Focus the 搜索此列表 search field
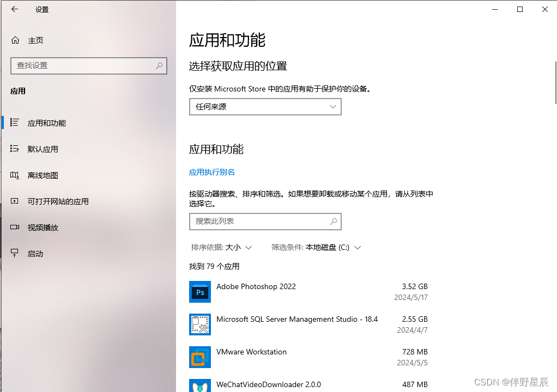The image size is (557, 392). coord(265,222)
